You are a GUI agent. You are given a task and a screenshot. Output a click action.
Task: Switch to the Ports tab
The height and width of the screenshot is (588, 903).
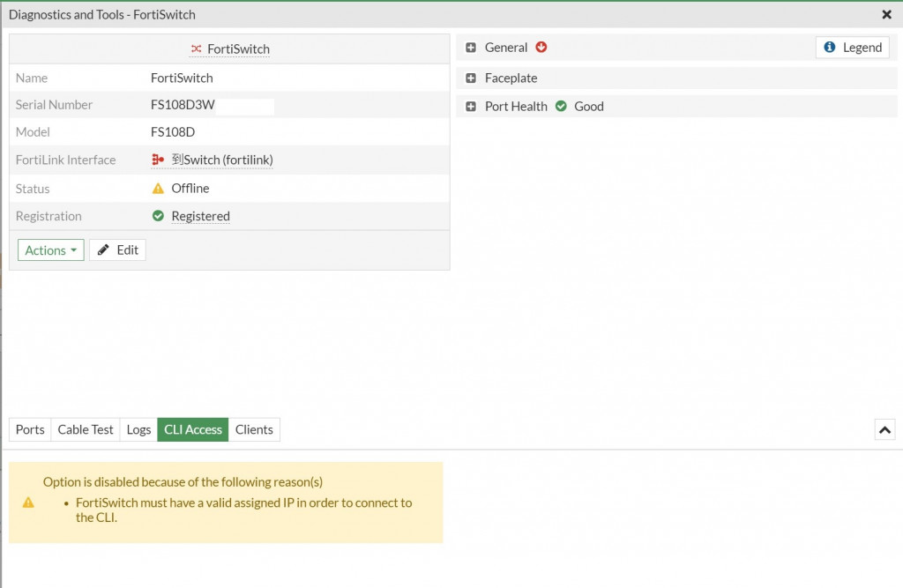30,429
